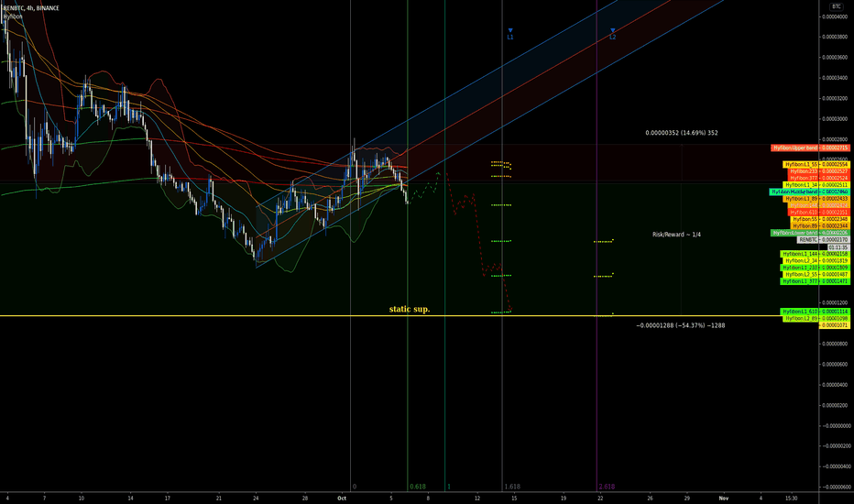Viewport: 854px width, 504px height.
Task: Click the L1 marker flag above the chart
Action: tap(510, 34)
